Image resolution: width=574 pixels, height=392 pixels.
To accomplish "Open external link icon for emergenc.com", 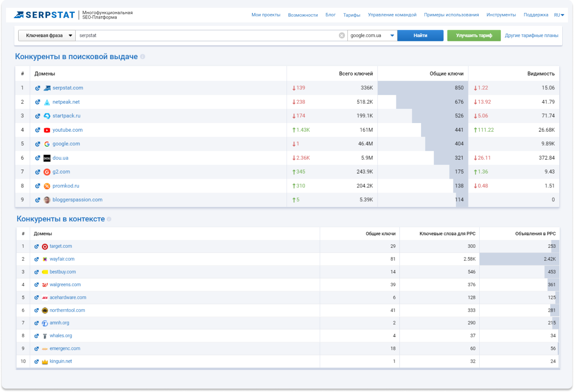I will click(x=37, y=348).
